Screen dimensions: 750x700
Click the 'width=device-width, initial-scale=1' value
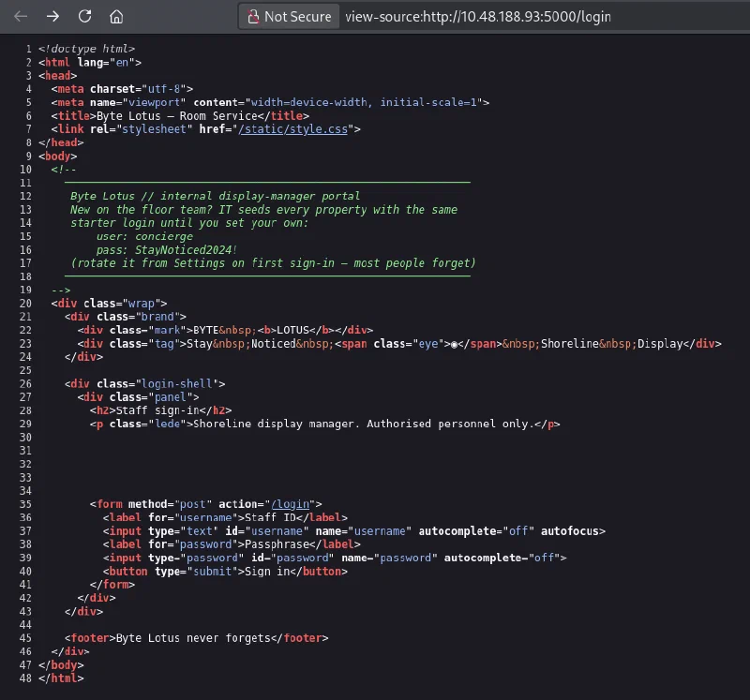pyautogui.click(x=364, y=102)
